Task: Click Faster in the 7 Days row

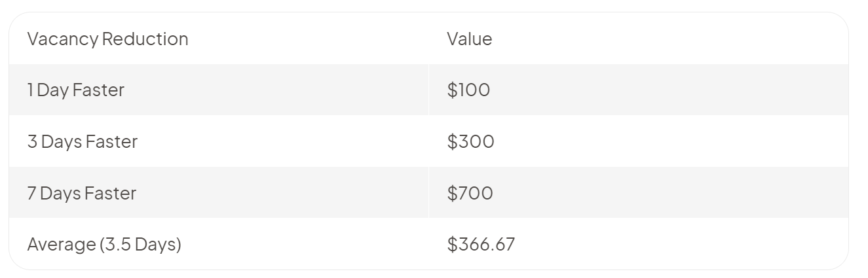Action: tap(110, 193)
